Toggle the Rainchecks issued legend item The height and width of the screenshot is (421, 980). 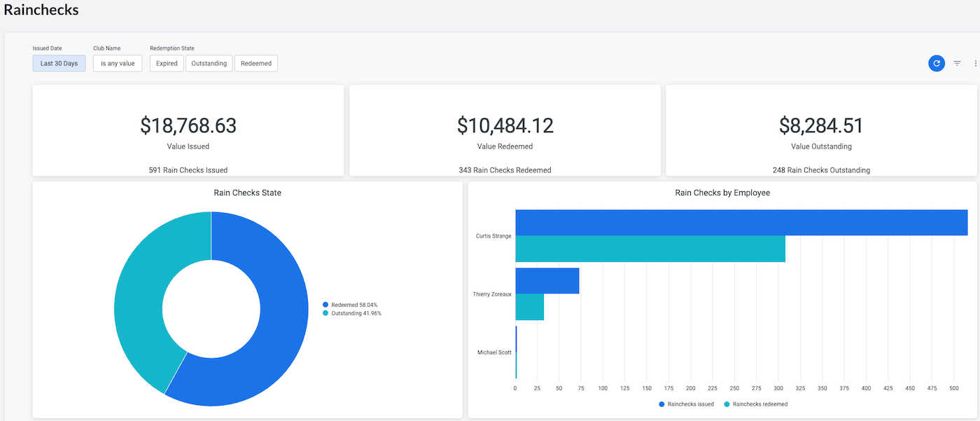pyautogui.click(x=686, y=404)
